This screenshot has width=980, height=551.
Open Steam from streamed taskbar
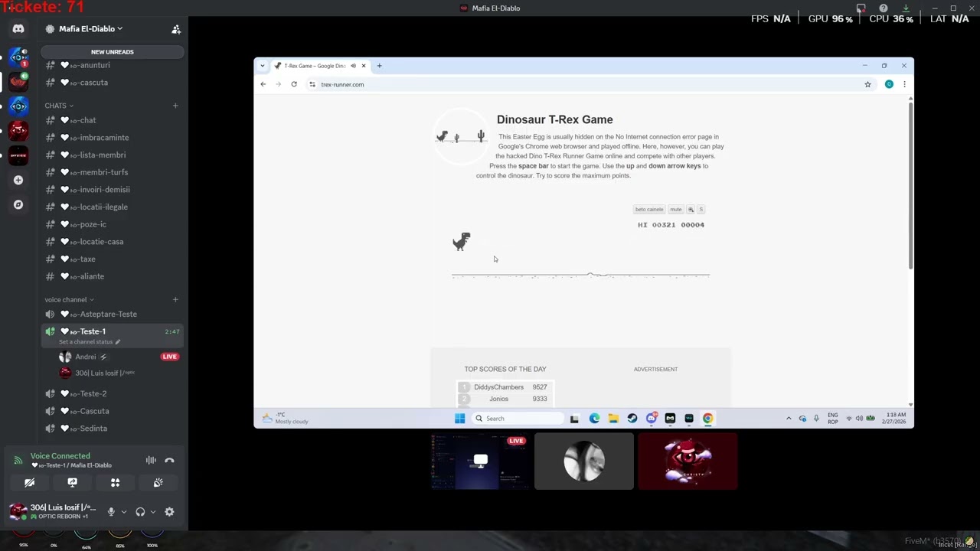[632, 419]
